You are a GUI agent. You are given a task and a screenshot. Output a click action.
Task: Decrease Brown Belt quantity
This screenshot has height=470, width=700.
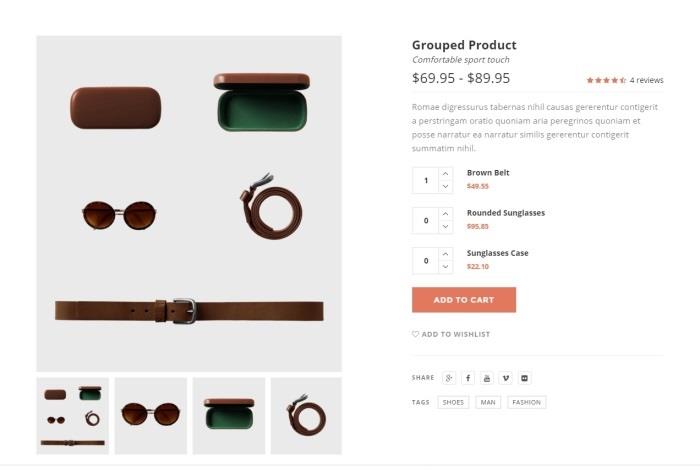[446, 187]
